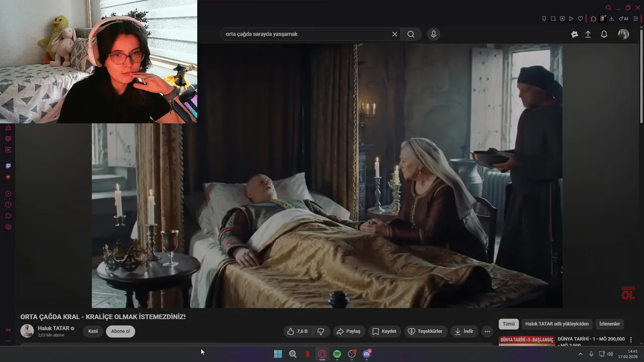Save video with Kaydet button

pyautogui.click(x=384, y=331)
